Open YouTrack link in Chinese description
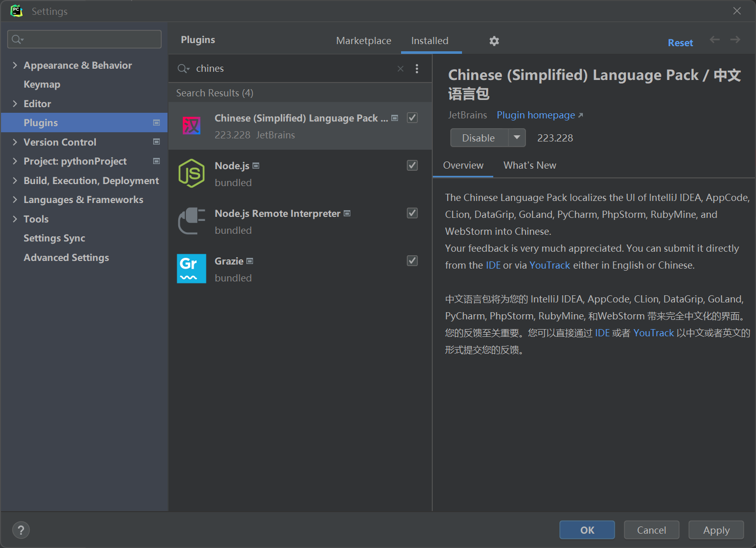The height and width of the screenshot is (548, 756). (x=654, y=333)
